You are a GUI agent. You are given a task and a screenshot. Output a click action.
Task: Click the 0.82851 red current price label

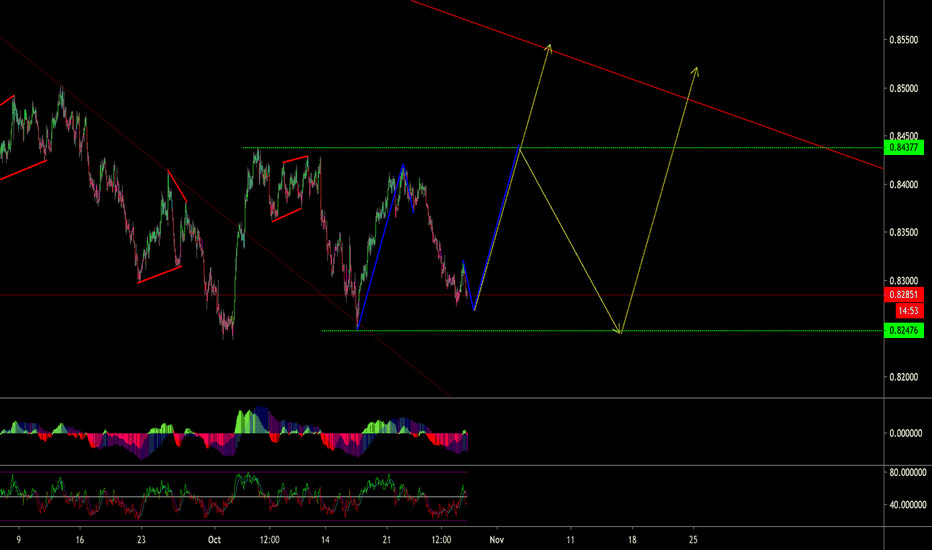coord(903,295)
